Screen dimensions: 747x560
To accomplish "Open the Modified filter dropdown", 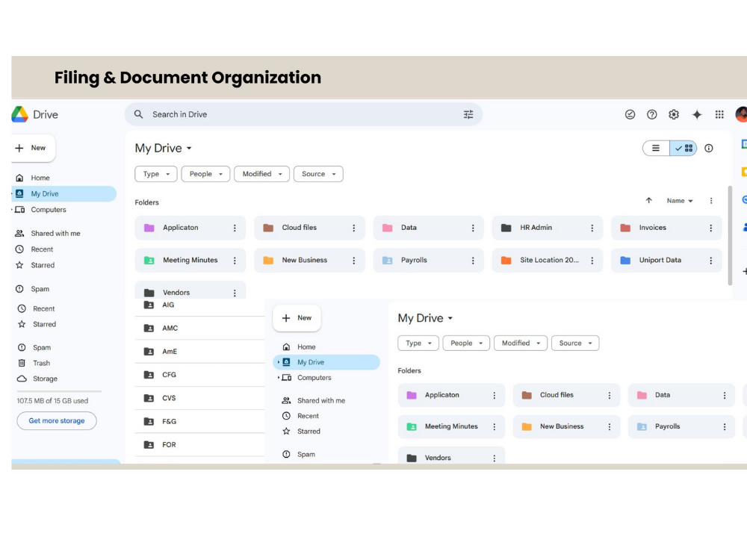I will click(261, 174).
